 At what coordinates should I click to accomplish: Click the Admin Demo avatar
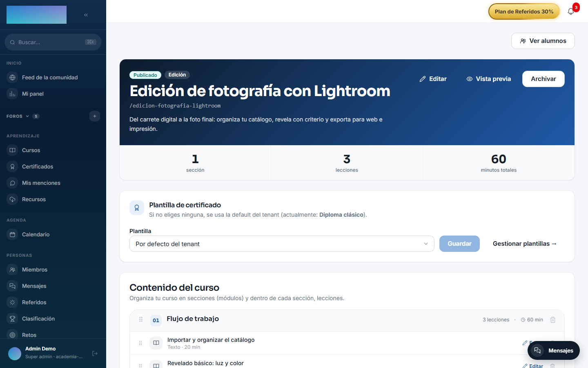click(x=15, y=353)
